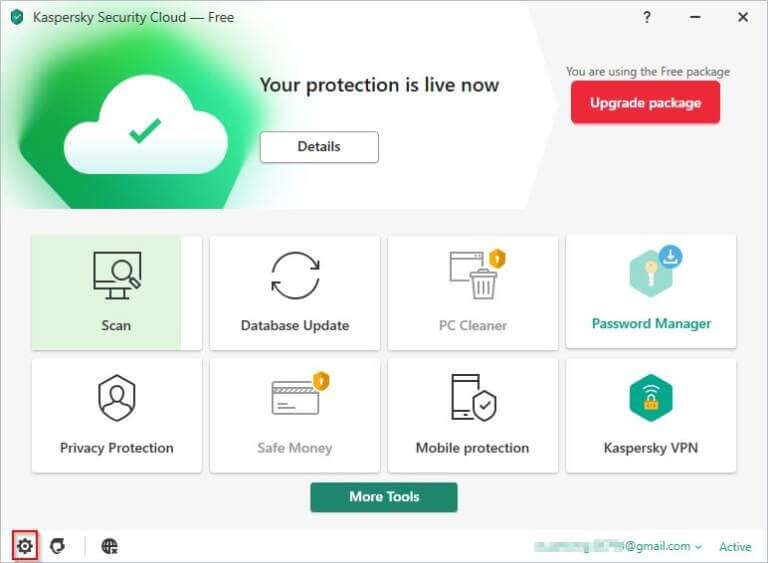Click the Active license status link
The width and height of the screenshot is (768, 563).
[x=735, y=546]
